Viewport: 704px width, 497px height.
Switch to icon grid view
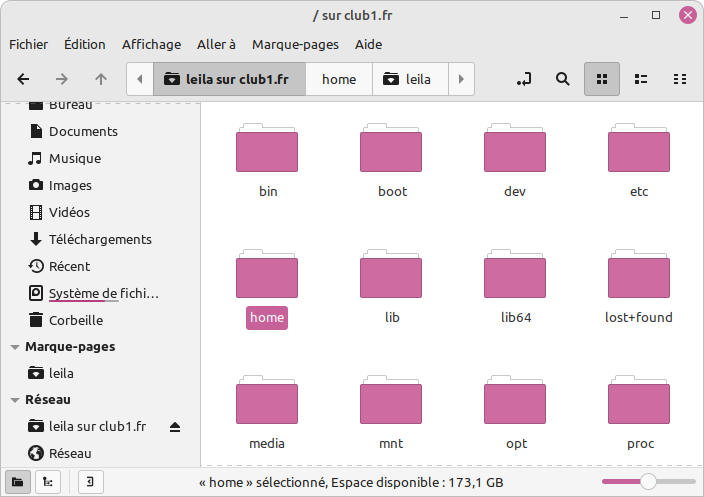pyautogui.click(x=602, y=79)
